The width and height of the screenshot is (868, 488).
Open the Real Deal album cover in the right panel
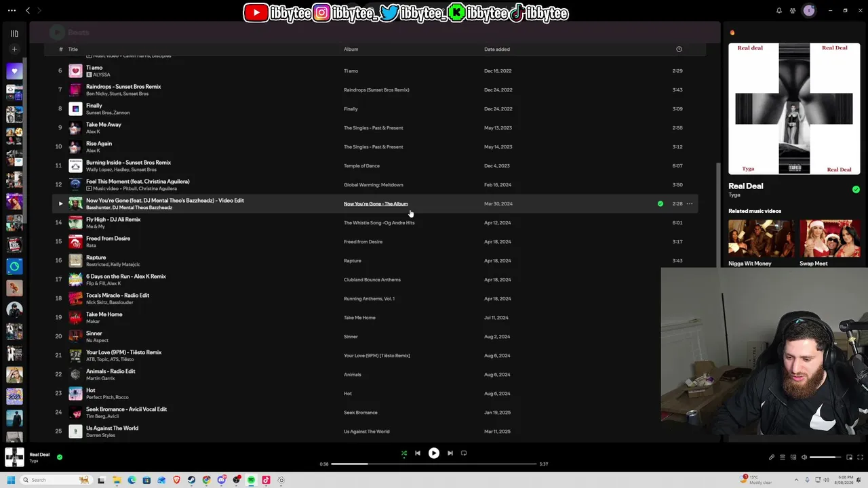(794, 108)
